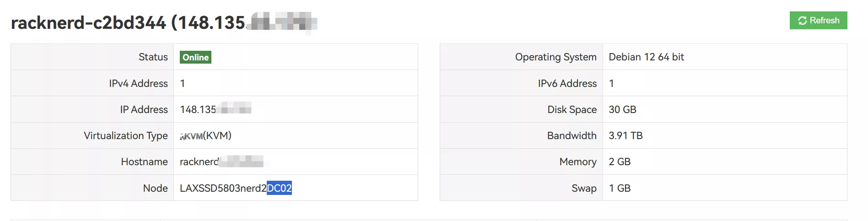The width and height of the screenshot is (868, 221).
Task: Click the 1 GB swap value
Action: [x=620, y=189]
